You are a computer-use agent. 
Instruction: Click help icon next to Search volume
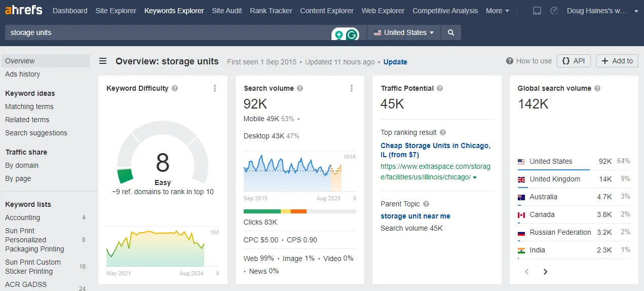point(300,88)
